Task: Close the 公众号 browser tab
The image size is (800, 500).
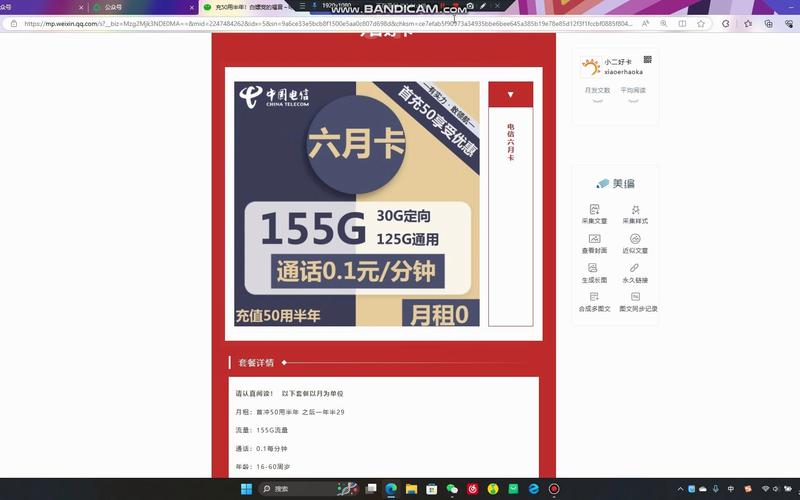Action: 191,8
